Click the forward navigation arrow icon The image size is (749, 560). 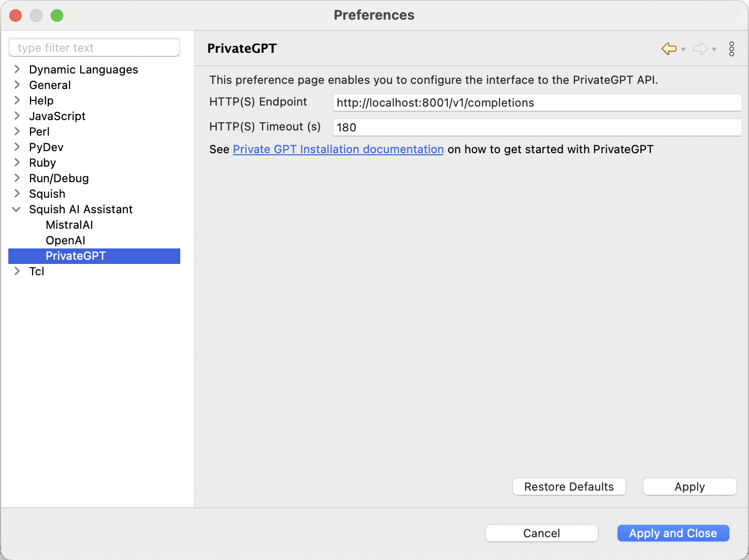point(700,49)
